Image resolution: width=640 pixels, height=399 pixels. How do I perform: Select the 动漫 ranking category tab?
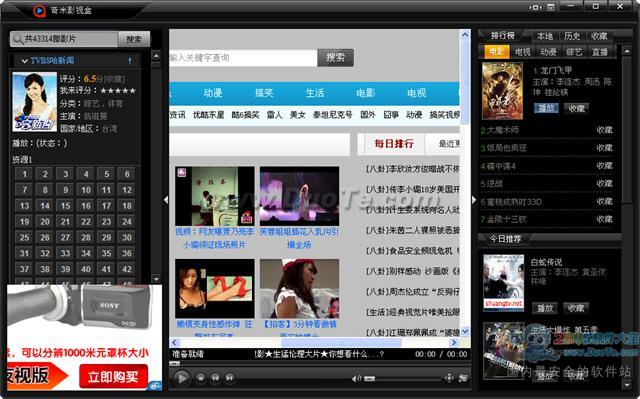pos(548,52)
